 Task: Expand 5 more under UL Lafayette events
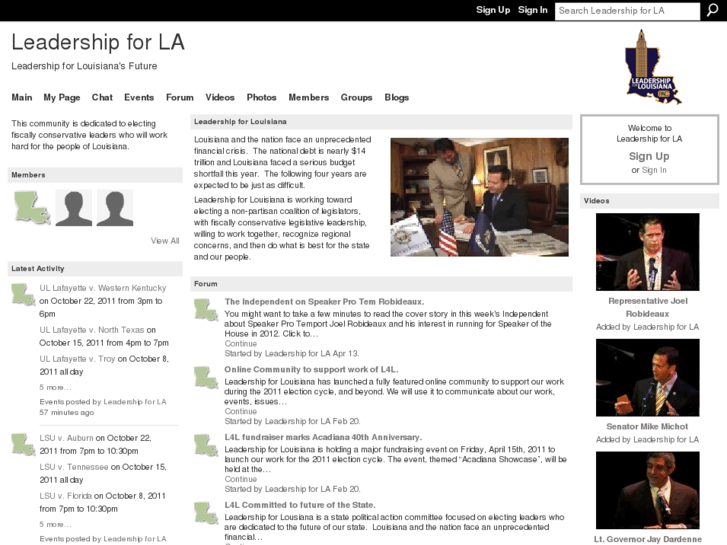[55, 387]
